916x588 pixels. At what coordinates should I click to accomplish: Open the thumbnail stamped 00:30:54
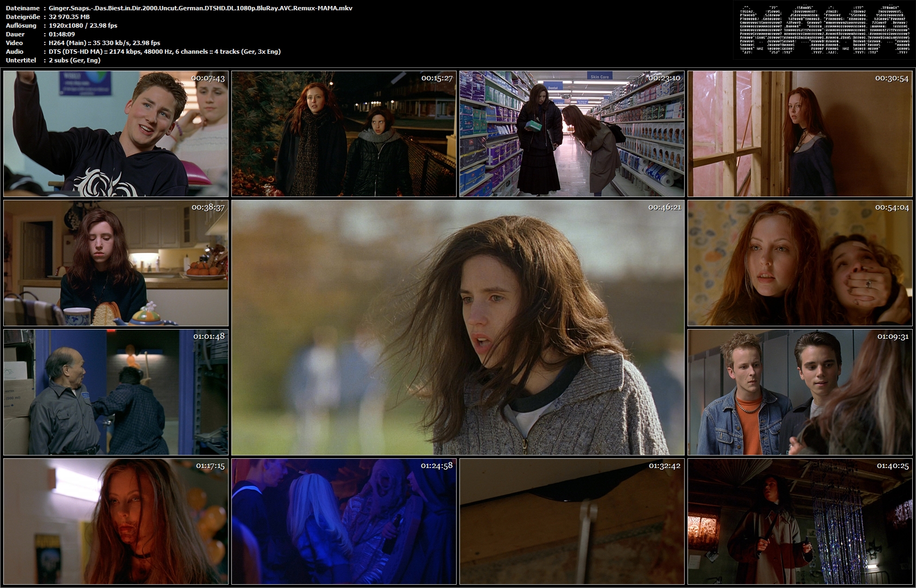tap(800, 134)
